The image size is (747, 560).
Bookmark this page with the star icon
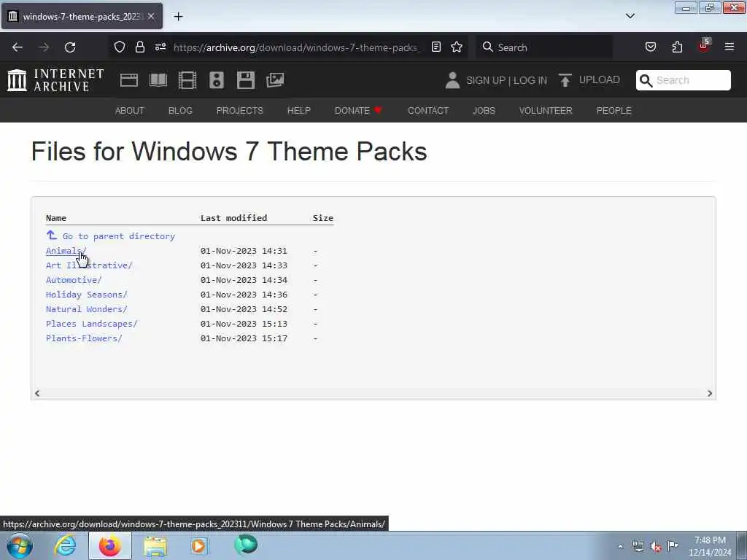click(x=457, y=47)
